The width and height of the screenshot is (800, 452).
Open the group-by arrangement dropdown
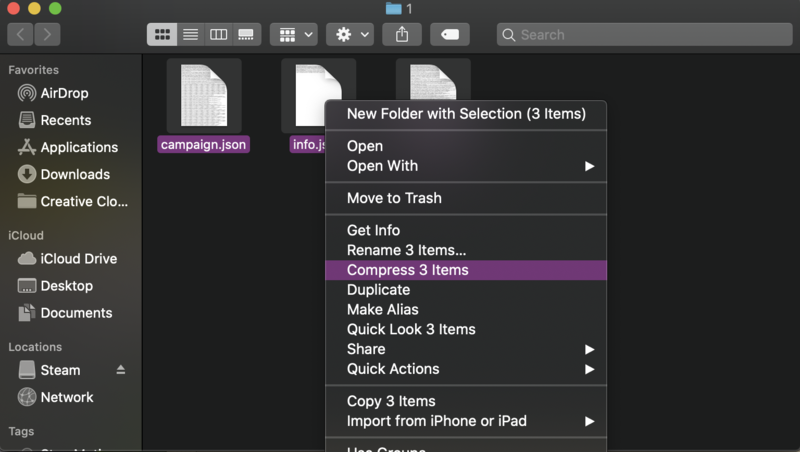tap(294, 35)
